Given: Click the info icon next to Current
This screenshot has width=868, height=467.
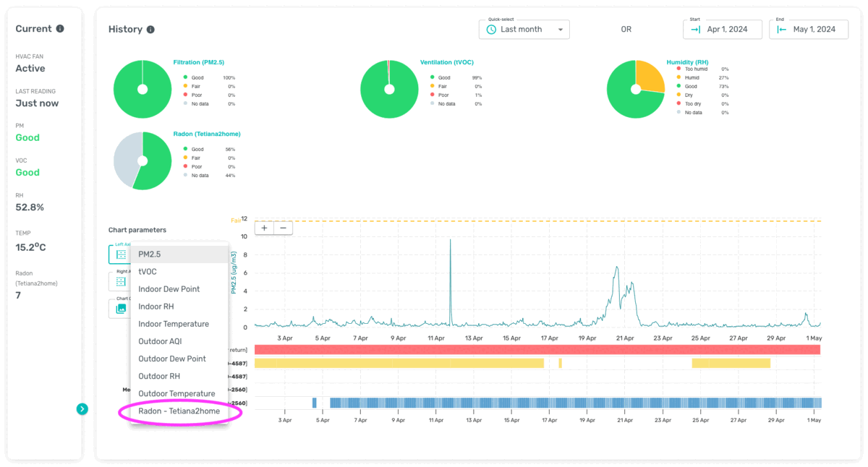Looking at the screenshot, I should (60, 29).
